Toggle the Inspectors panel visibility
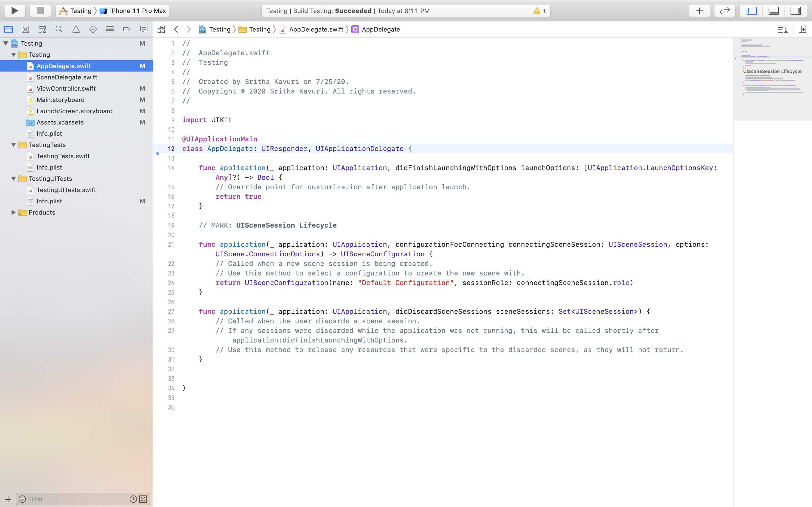Image resolution: width=812 pixels, height=507 pixels. [x=796, y=11]
